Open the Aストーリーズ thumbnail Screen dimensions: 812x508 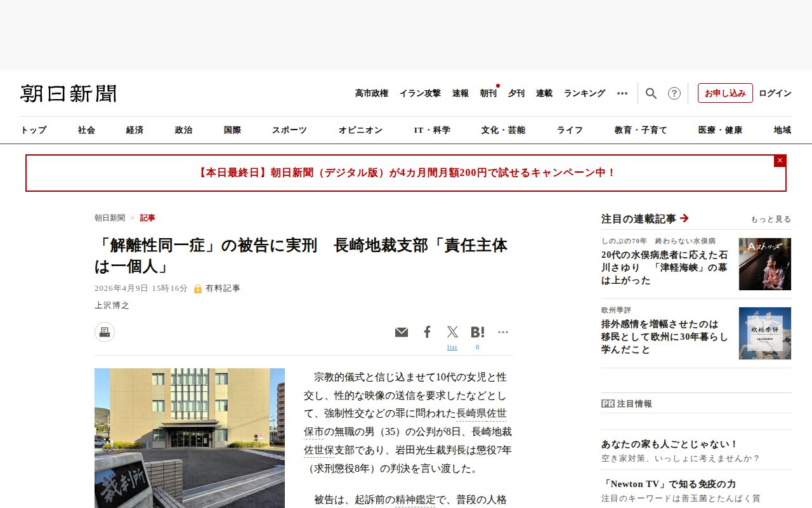tap(765, 264)
